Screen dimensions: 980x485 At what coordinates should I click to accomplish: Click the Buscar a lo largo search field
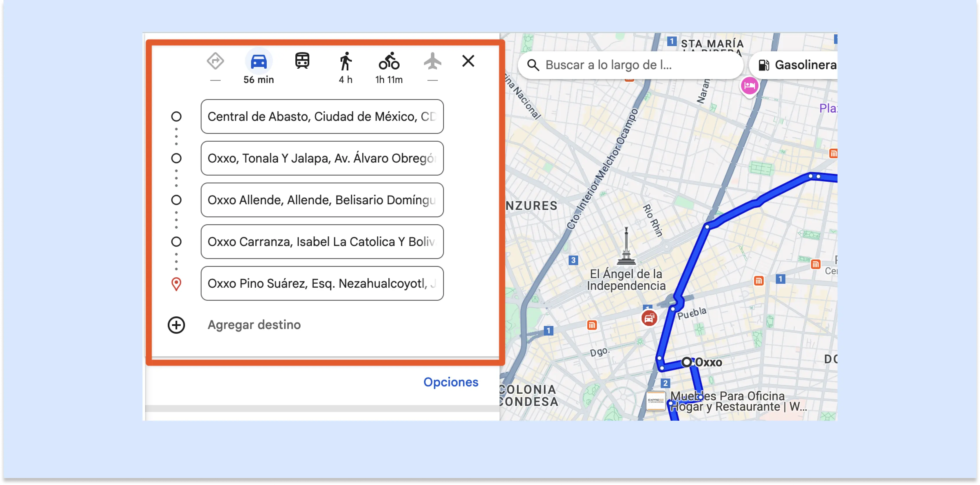coord(631,65)
